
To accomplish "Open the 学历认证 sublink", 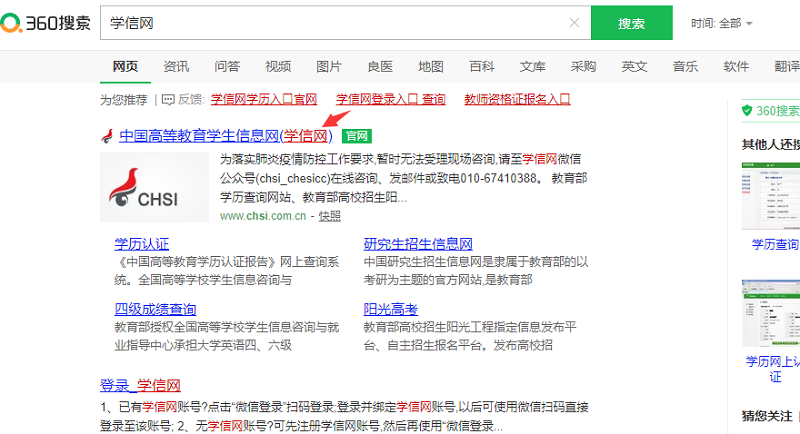I will pyautogui.click(x=141, y=244).
